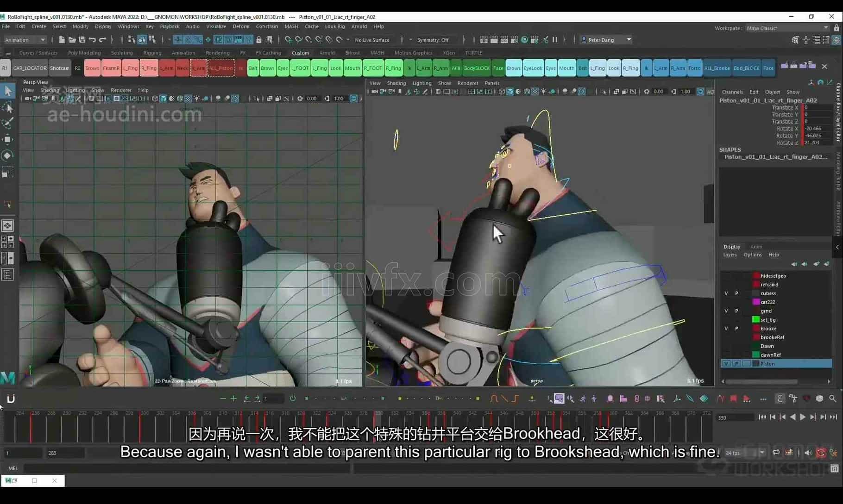Image resolution: width=843 pixels, height=504 pixels.
Task: Open the Windows menu
Action: (x=128, y=26)
